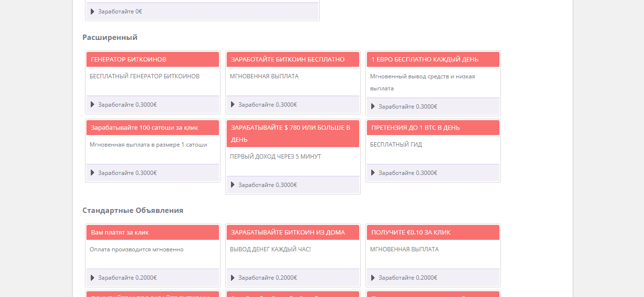Click triangle icon in Вам платят за клик card
Screen dimensions: 644x297
pyautogui.click(x=92, y=278)
